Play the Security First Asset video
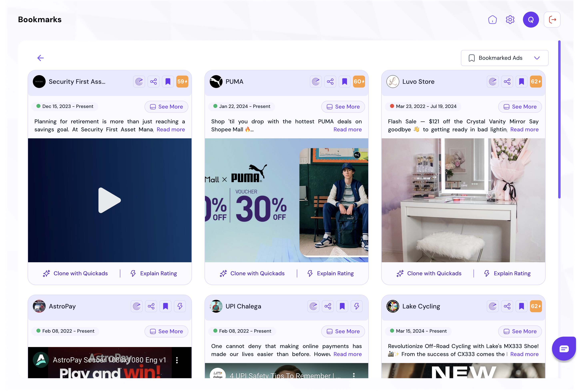 pos(110,200)
